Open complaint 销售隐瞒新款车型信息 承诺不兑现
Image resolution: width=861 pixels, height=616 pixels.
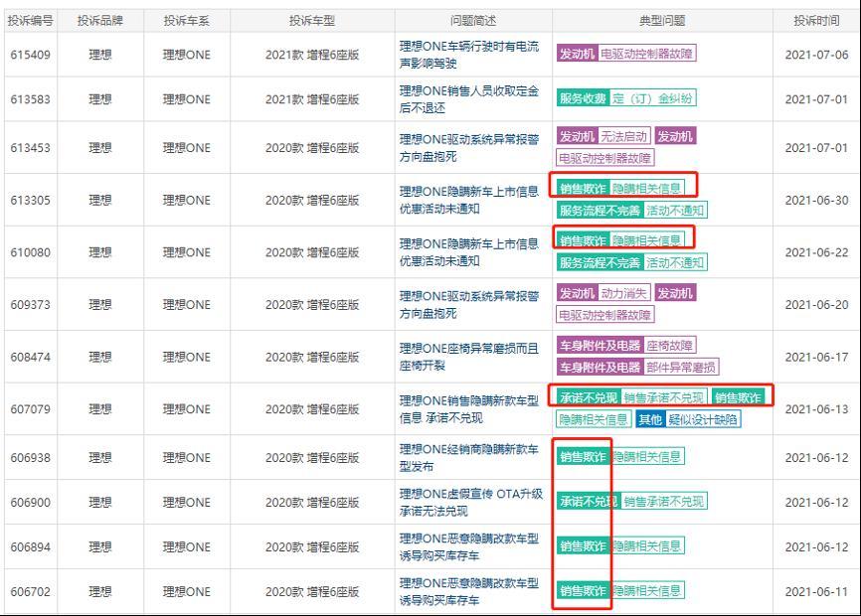pyautogui.click(x=469, y=409)
